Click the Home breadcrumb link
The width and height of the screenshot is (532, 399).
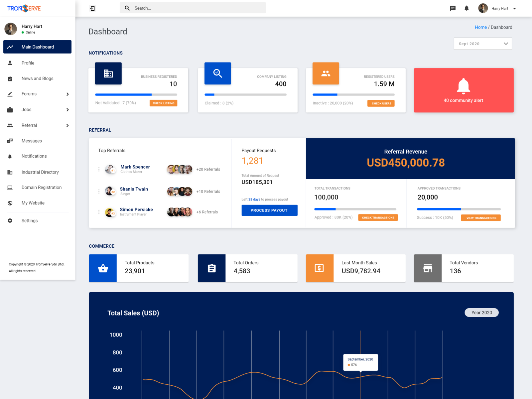480,27
